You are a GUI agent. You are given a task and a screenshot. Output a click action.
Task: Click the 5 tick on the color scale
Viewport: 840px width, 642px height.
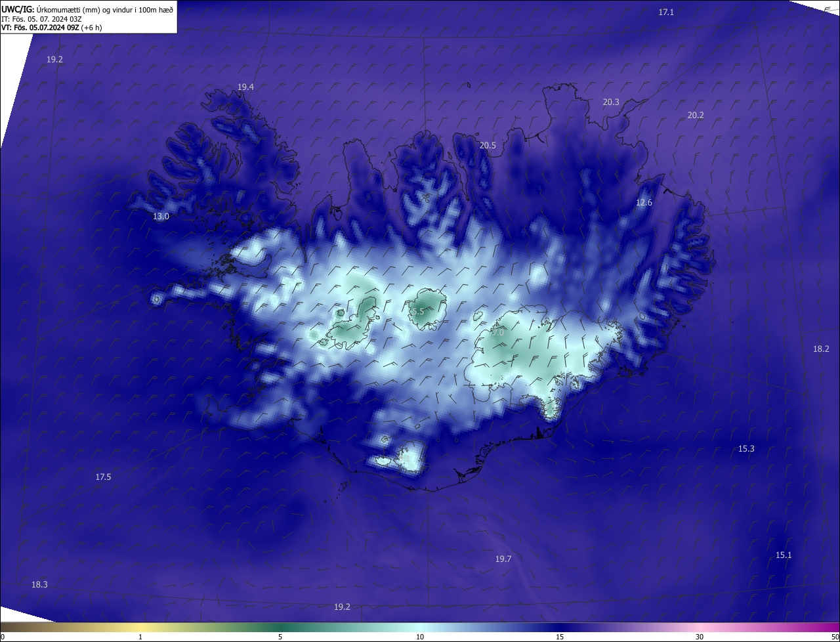coord(280,637)
